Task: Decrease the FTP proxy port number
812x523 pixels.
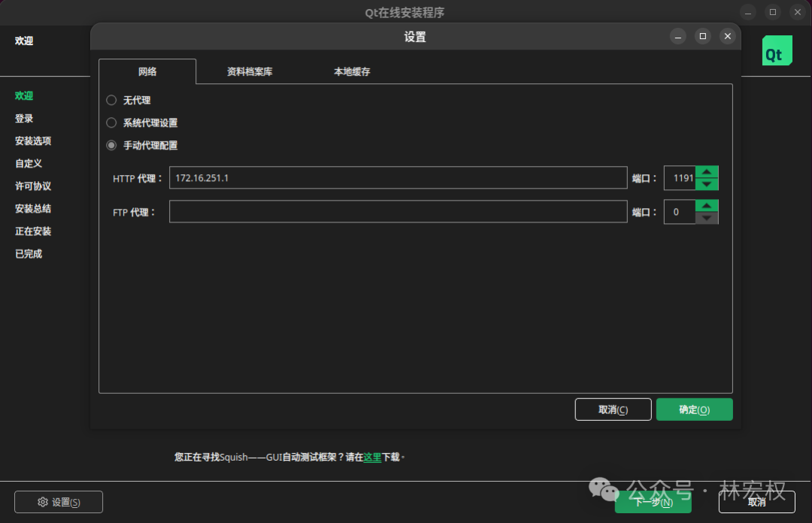Action: pyautogui.click(x=707, y=218)
